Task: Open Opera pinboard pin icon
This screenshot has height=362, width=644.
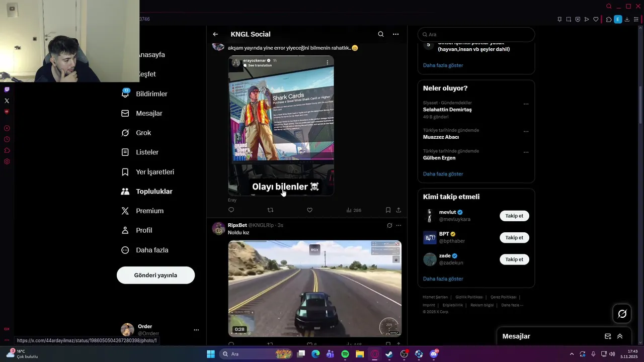Action: click(559, 19)
